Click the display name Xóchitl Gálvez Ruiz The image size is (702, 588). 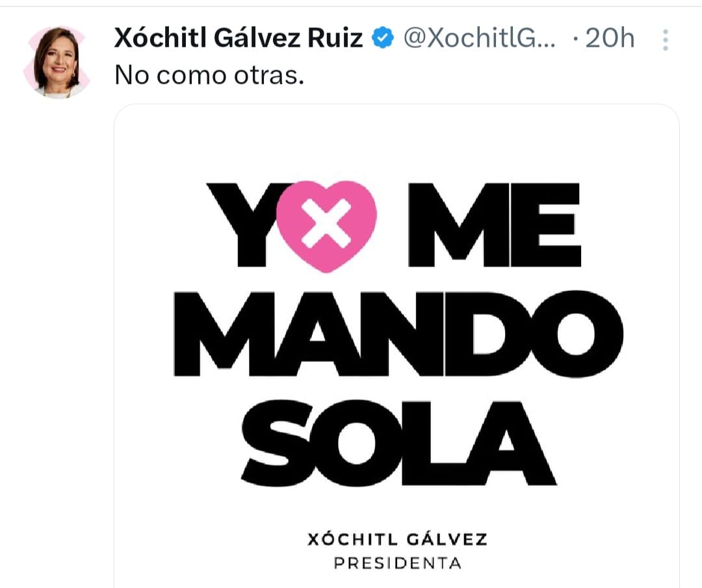tap(238, 39)
